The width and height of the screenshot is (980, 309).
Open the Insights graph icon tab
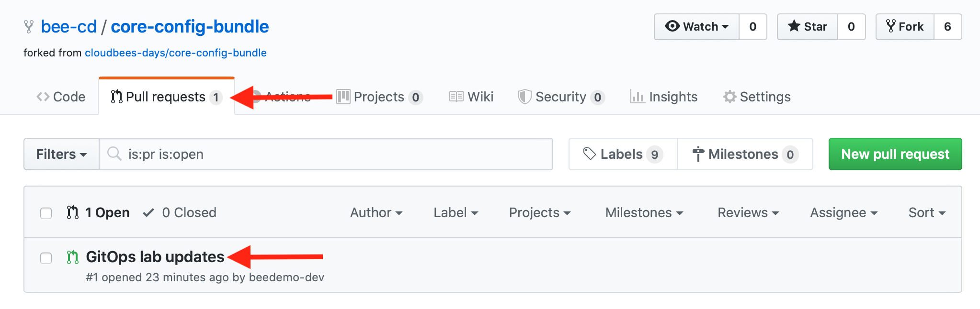[664, 97]
